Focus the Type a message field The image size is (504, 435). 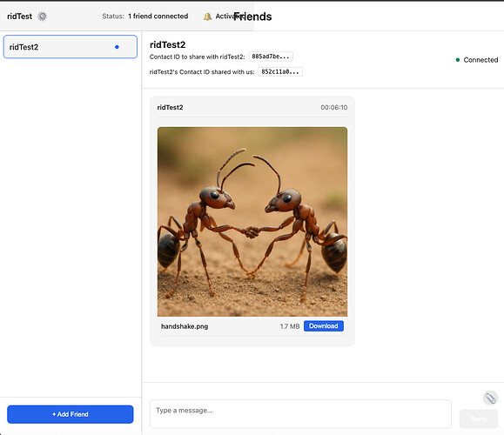click(x=300, y=414)
